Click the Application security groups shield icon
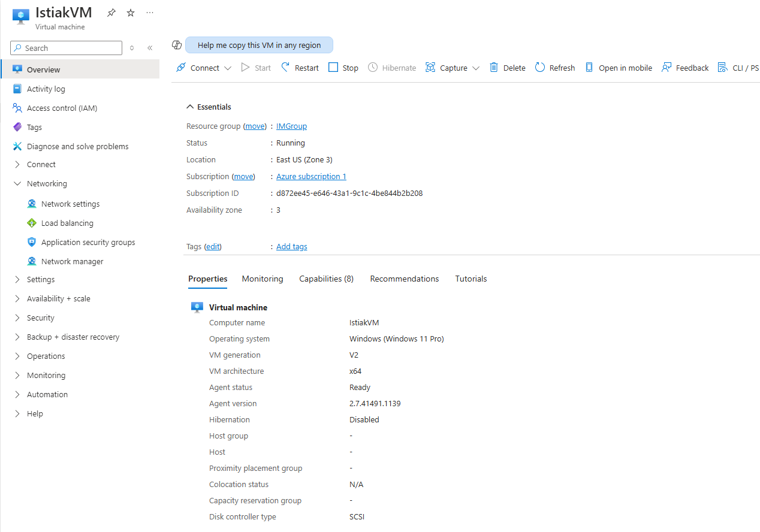This screenshot has height=532, width=760. click(32, 242)
